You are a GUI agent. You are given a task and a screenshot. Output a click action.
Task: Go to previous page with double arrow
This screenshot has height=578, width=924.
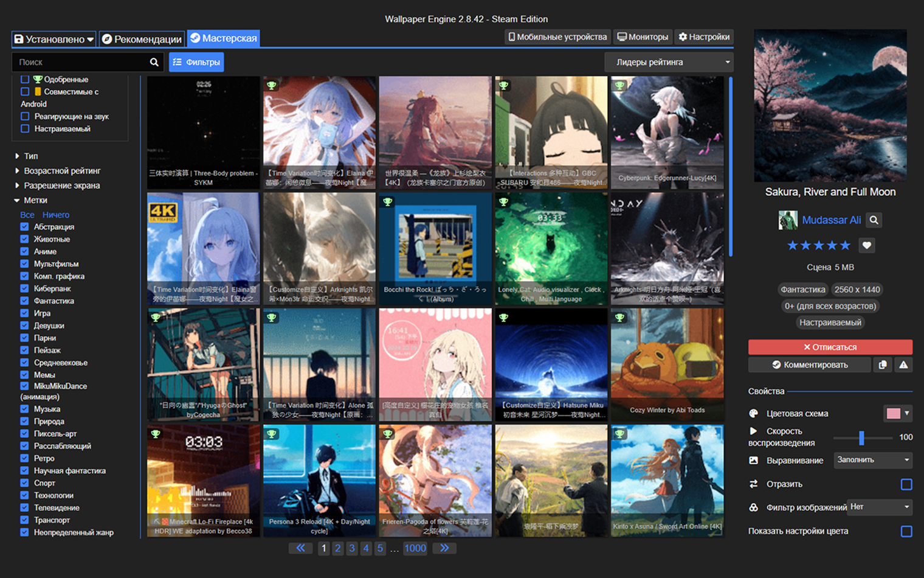[300, 548]
